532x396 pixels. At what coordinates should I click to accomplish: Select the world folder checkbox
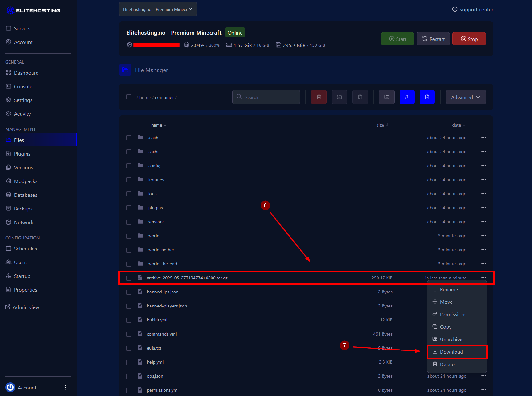(129, 236)
